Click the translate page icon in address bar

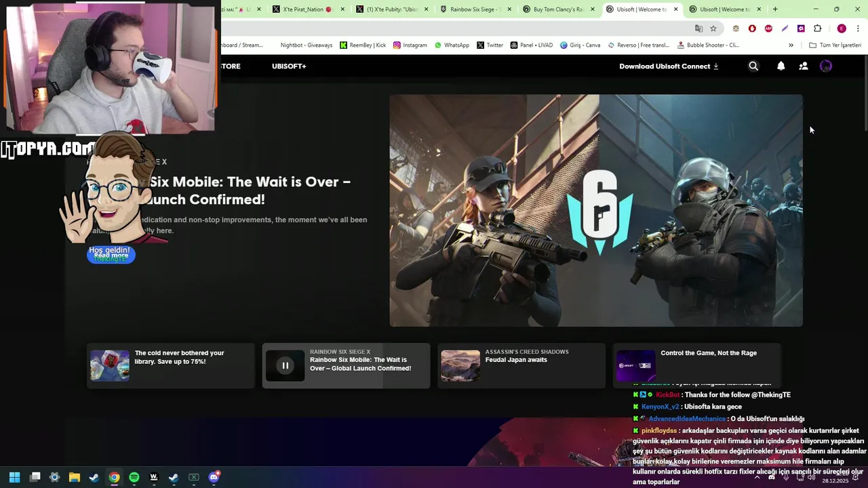(698, 28)
